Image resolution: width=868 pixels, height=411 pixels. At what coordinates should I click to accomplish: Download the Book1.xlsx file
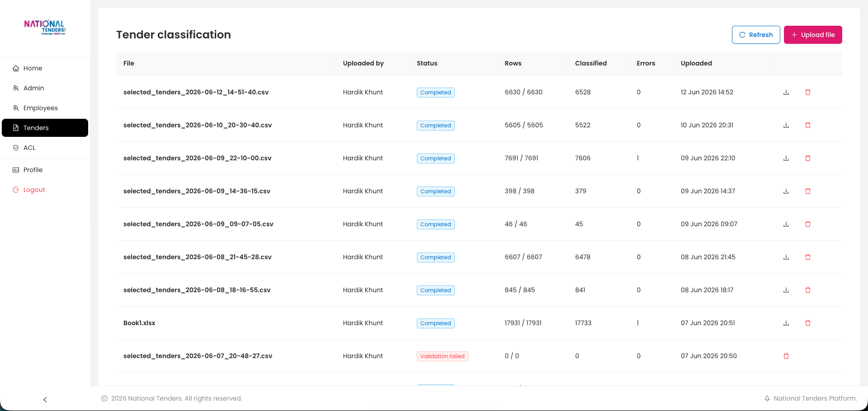[786, 323]
